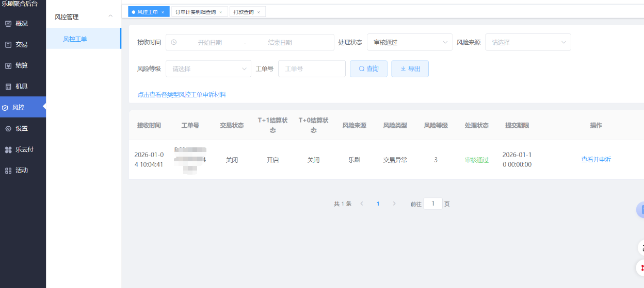Close the 风控工单 tab

[163, 12]
